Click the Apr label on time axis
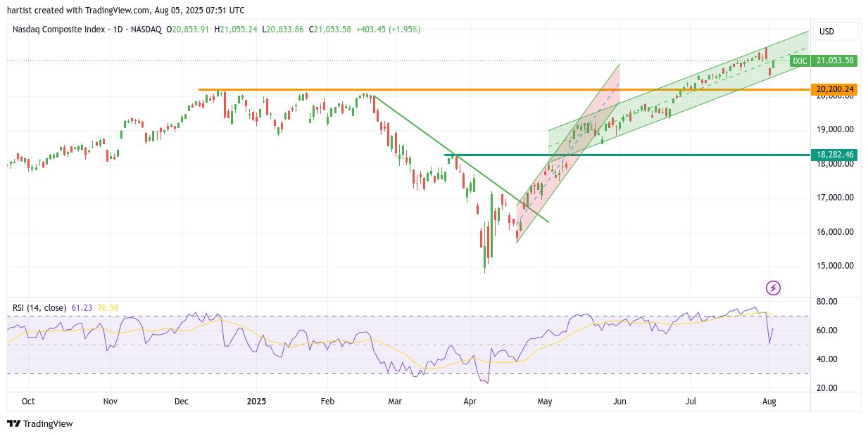Screen dimensions: 868x436 [x=470, y=401]
